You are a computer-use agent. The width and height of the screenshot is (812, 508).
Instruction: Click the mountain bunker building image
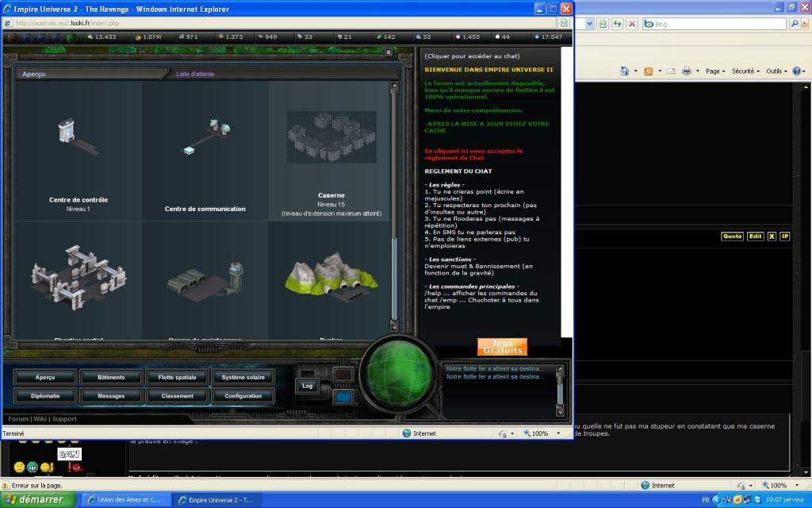pos(331,277)
